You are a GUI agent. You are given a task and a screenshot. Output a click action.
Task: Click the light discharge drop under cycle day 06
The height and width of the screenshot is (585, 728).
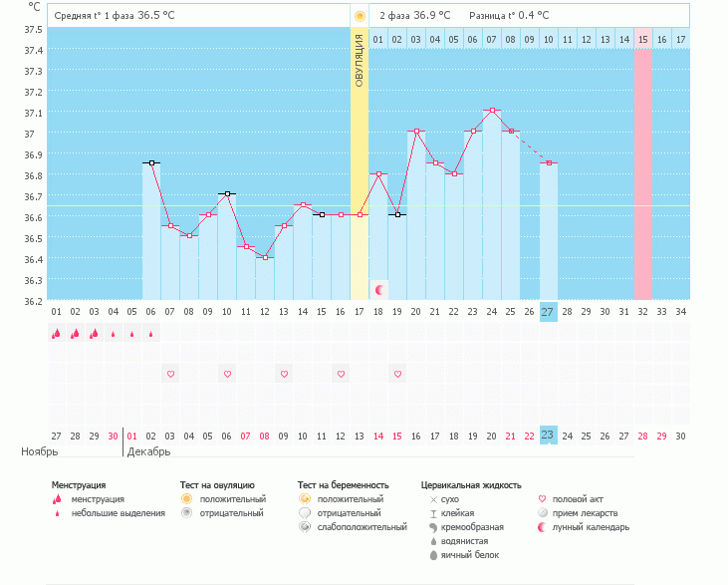click(x=150, y=335)
